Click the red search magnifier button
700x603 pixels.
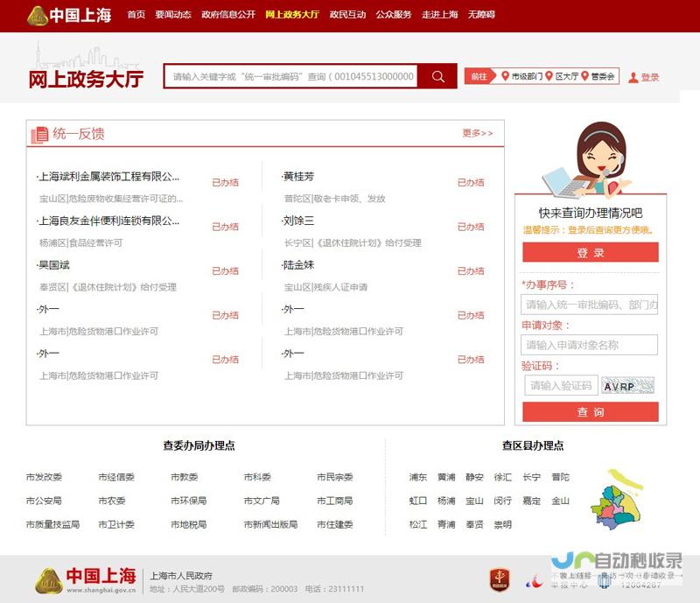[437, 76]
